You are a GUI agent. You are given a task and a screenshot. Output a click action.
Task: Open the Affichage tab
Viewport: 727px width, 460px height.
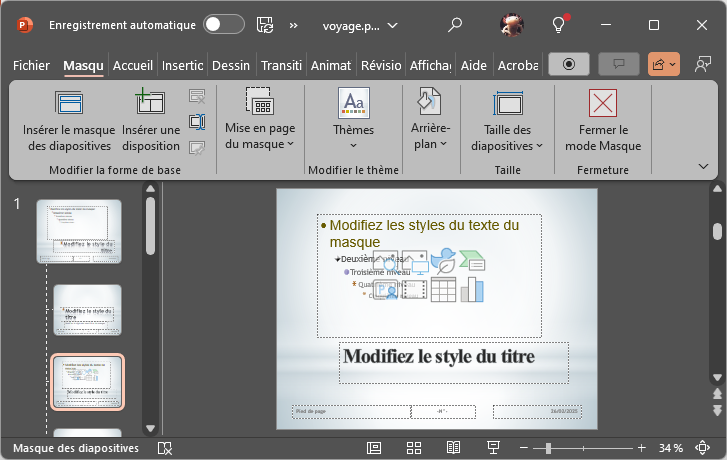(x=430, y=65)
